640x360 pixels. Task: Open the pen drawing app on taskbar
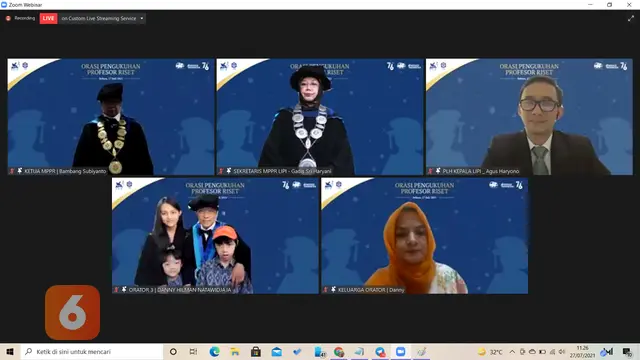click(421, 351)
